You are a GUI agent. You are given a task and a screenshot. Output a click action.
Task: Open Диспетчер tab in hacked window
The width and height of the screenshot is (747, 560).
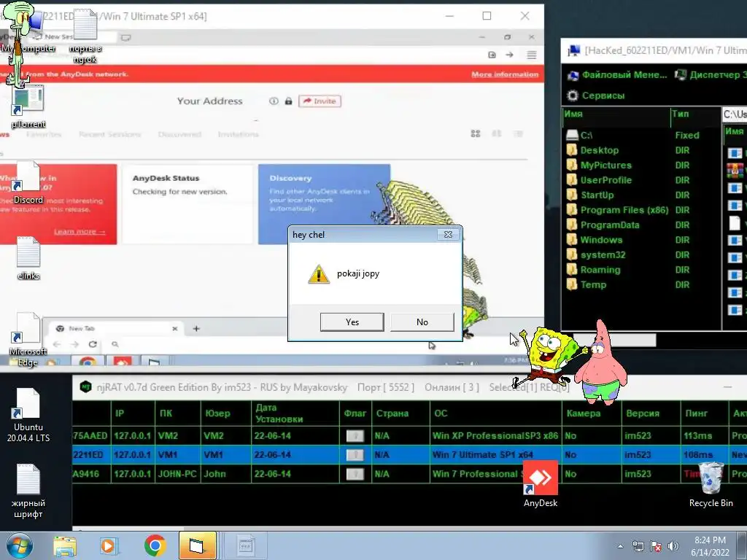(711, 75)
